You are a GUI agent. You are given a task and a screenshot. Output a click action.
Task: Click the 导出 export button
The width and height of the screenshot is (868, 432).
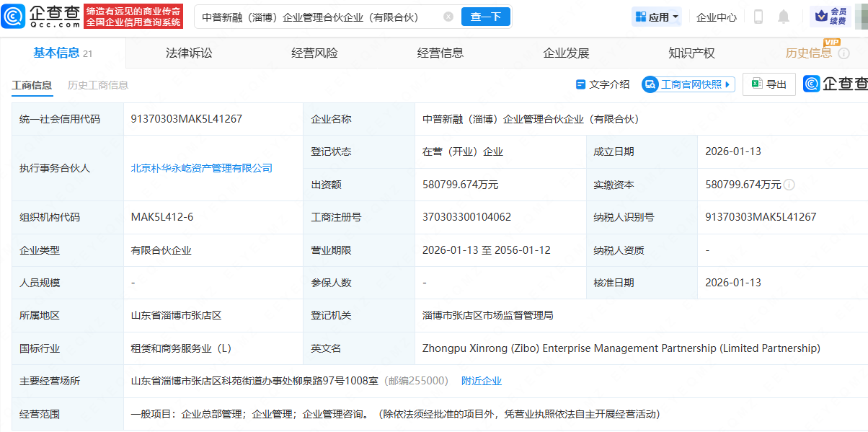tap(769, 84)
